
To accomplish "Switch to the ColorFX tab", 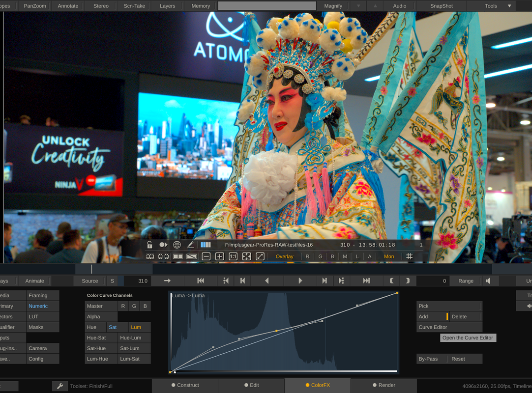I will click(x=318, y=385).
